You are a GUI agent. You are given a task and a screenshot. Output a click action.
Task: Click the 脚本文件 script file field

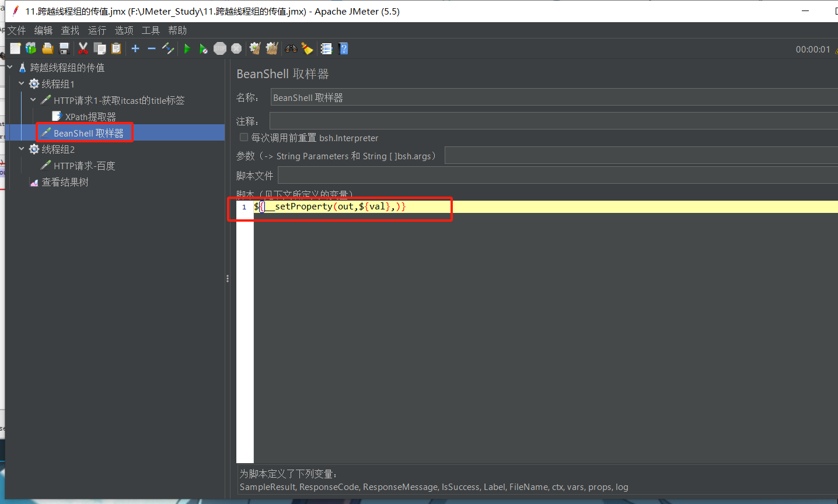pos(557,175)
